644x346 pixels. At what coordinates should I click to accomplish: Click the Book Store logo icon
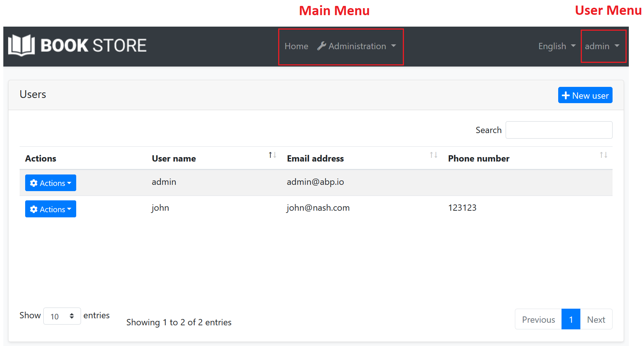click(x=20, y=45)
